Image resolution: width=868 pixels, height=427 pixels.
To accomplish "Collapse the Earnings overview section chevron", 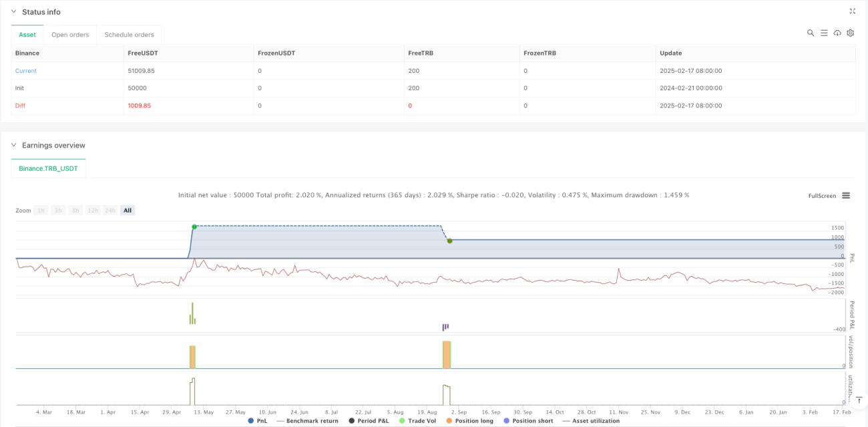I will coord(15,145).
